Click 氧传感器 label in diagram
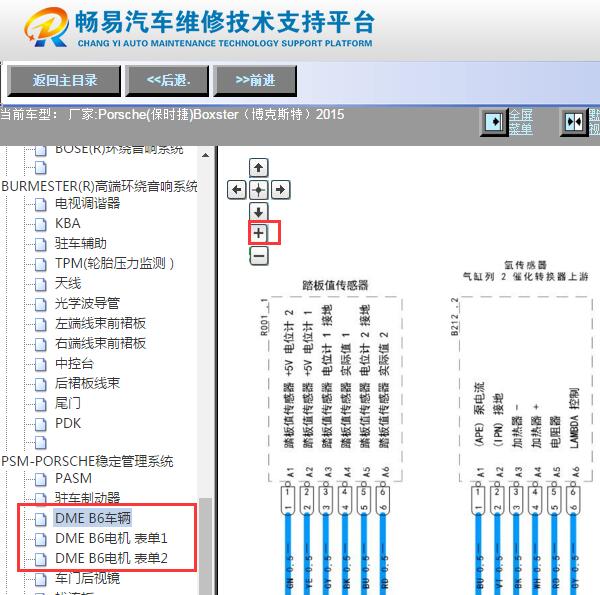600x595 pixels. (x=525, y=264)
